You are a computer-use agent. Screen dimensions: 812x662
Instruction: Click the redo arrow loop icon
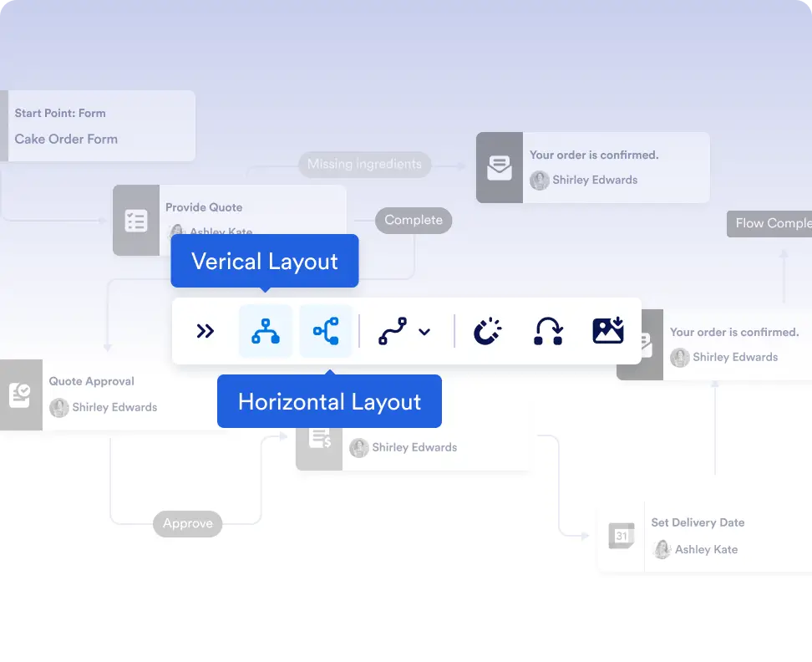click(548, 331)
